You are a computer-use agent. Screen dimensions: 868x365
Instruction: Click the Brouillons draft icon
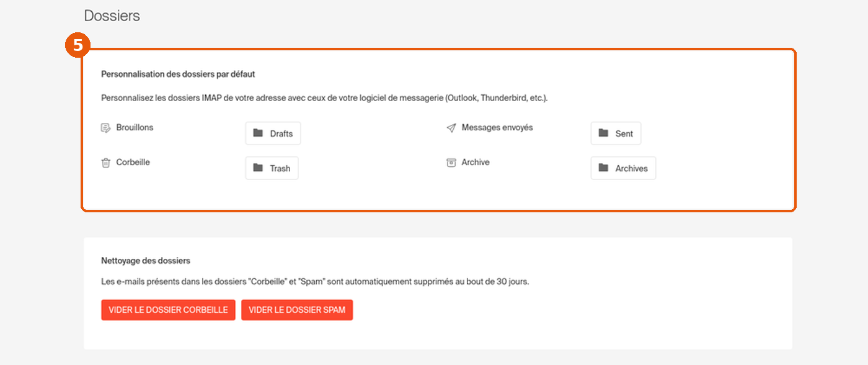click(105, 128)
